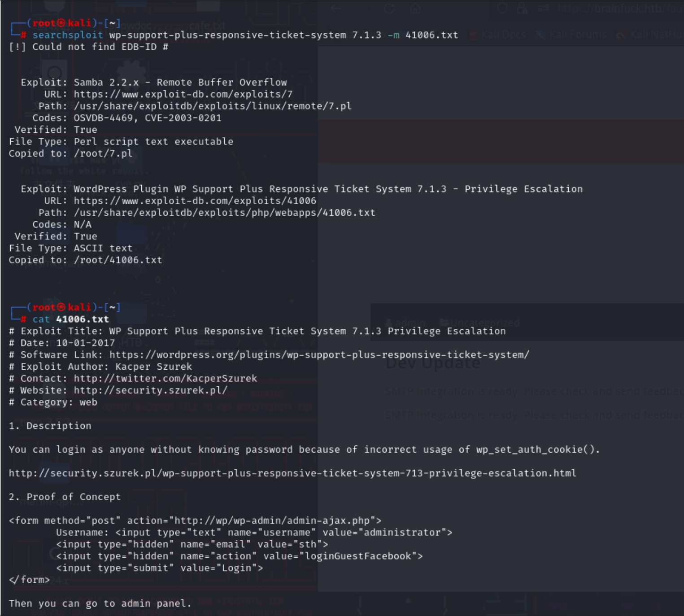The image size is (684, 616).
Task: Click 'Samba 2.2.x - Remote Buffer Overflow' text
Action: [180, 82]
